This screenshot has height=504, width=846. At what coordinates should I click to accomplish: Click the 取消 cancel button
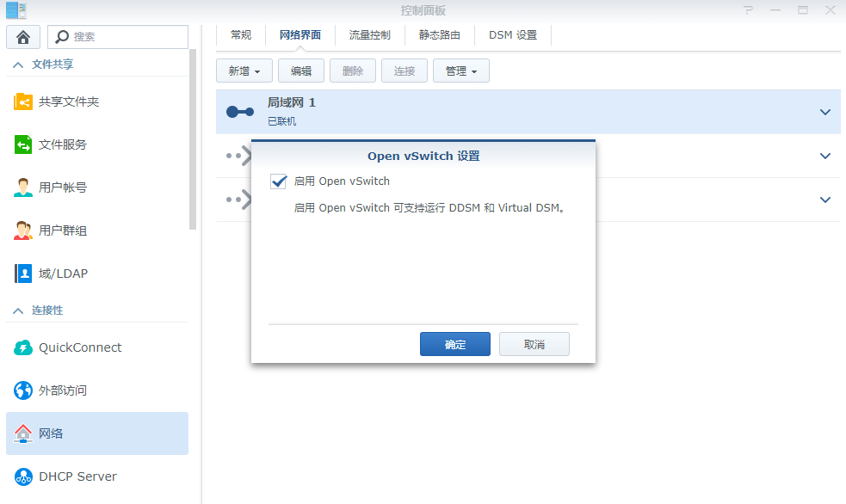coord(534,344)
